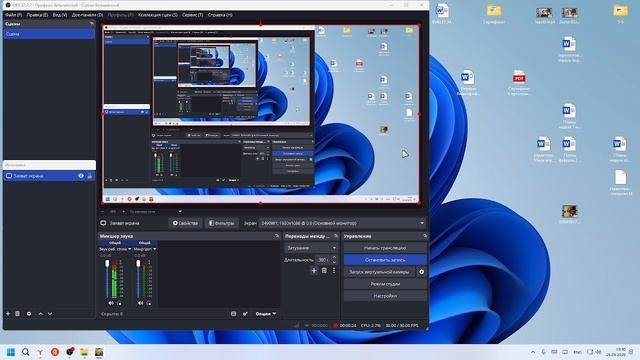This screenshot has width=640, height=360.
Task: Open advanced audio properties gear icon
Action: (245, 313)
